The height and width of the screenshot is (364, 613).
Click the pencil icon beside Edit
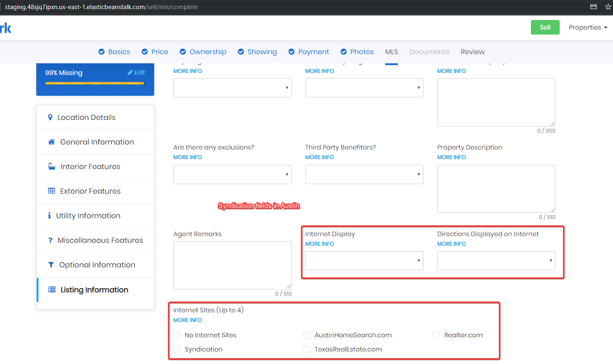click(x=130, y=72)
